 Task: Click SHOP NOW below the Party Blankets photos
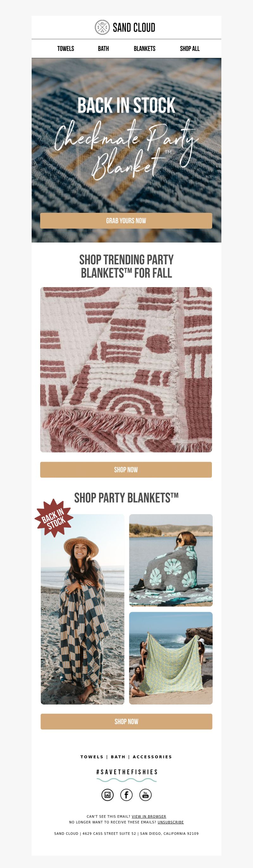(x=126, y=721)
